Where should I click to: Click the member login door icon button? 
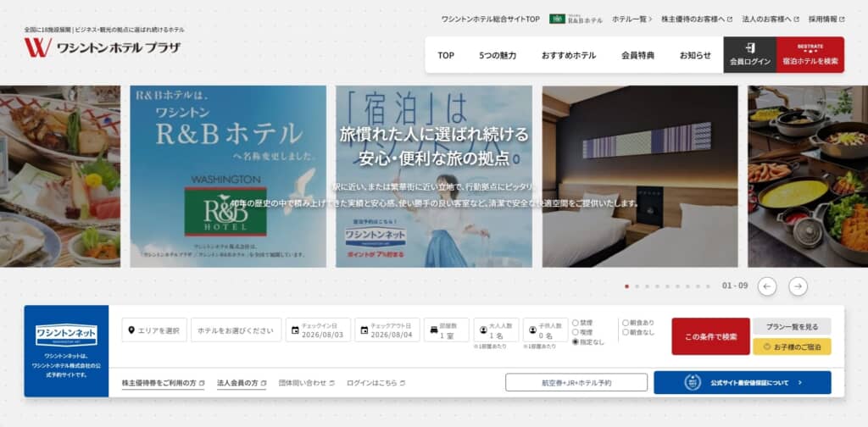tap(749, 55)
